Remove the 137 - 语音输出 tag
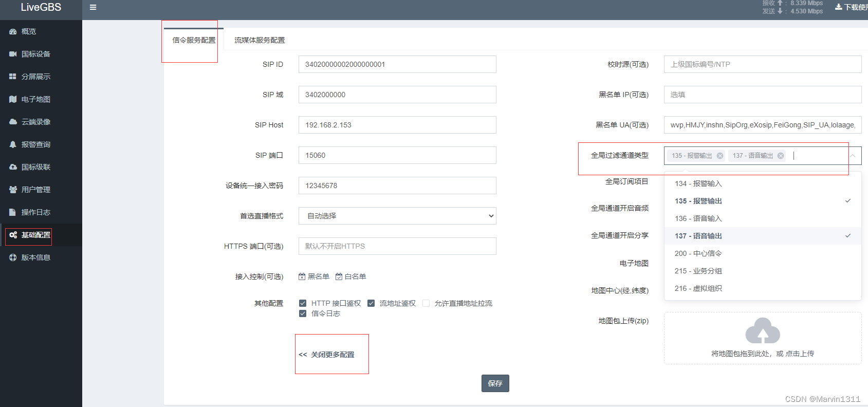The width and height of the screenshot is (868, 407). click(x=781, y=156)
